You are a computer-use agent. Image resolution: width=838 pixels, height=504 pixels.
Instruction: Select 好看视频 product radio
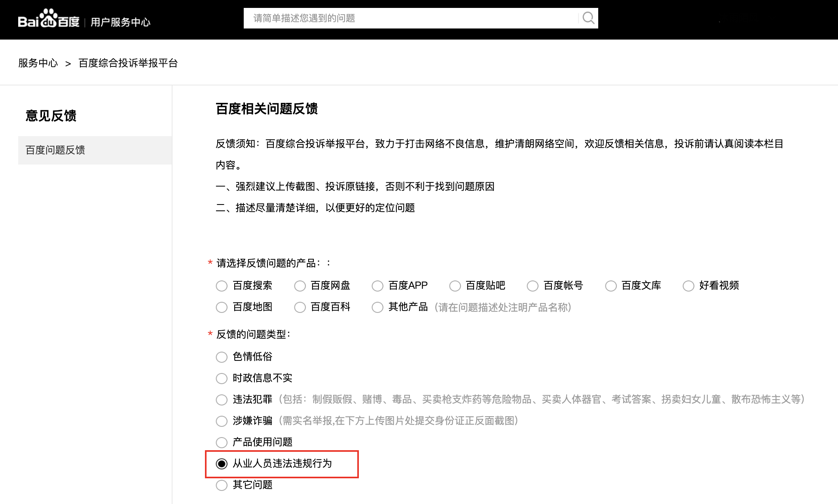(x=688, y=286)
